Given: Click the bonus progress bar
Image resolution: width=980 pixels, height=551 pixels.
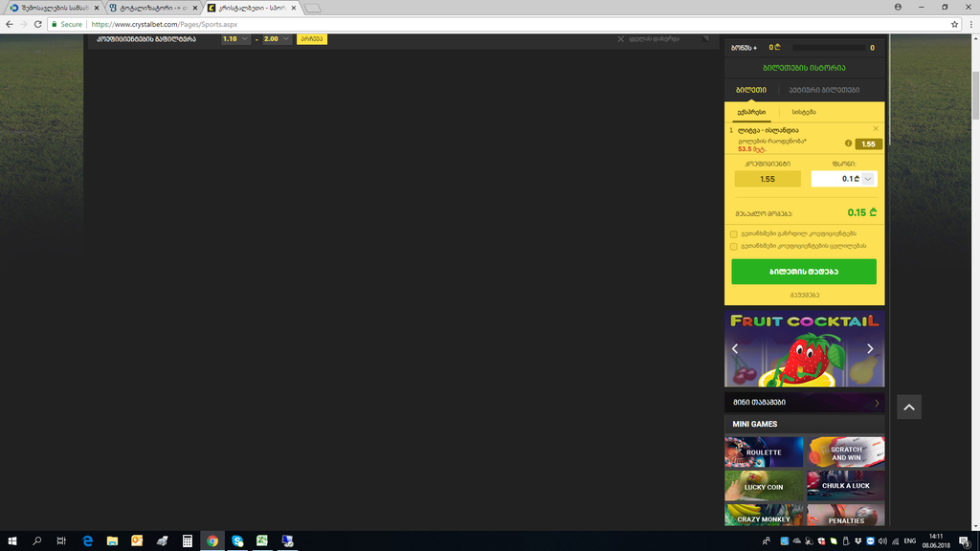Looking at the screenshot, I should 829,48.
